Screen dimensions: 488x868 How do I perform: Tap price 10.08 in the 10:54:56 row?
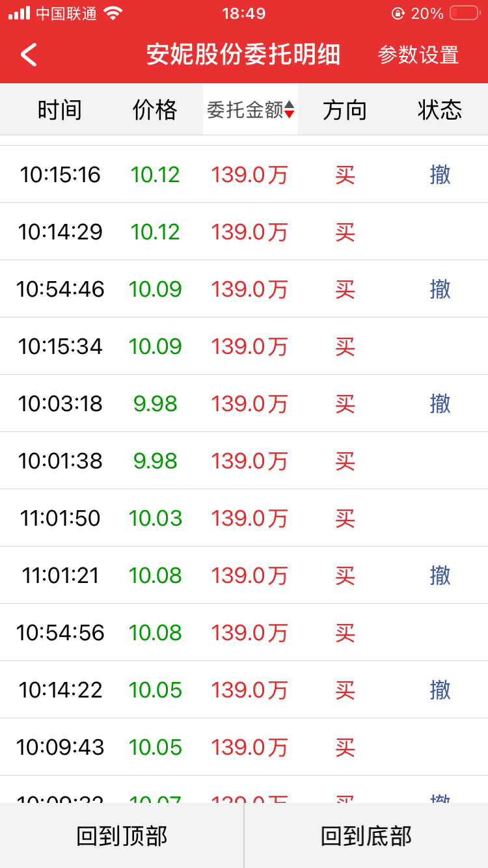(x=155, y=632)
